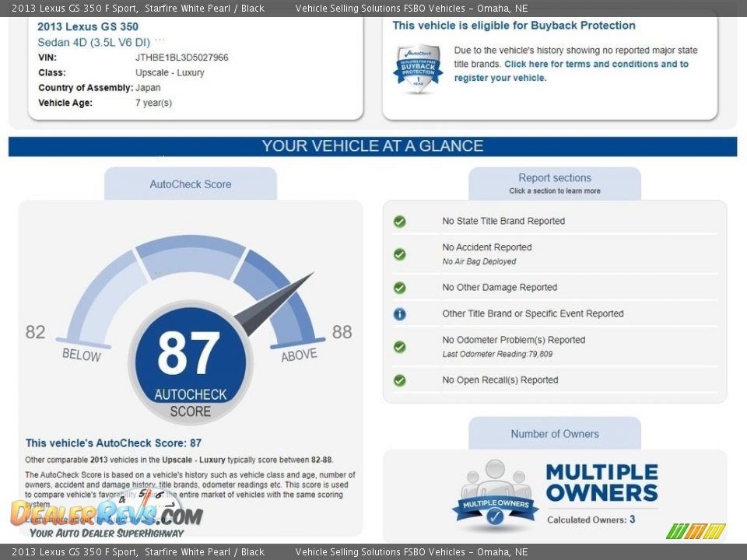Screen dimensions: 747x560
Task: Click eligible for Buyback Protection heading
Action: tap(514, 26)
